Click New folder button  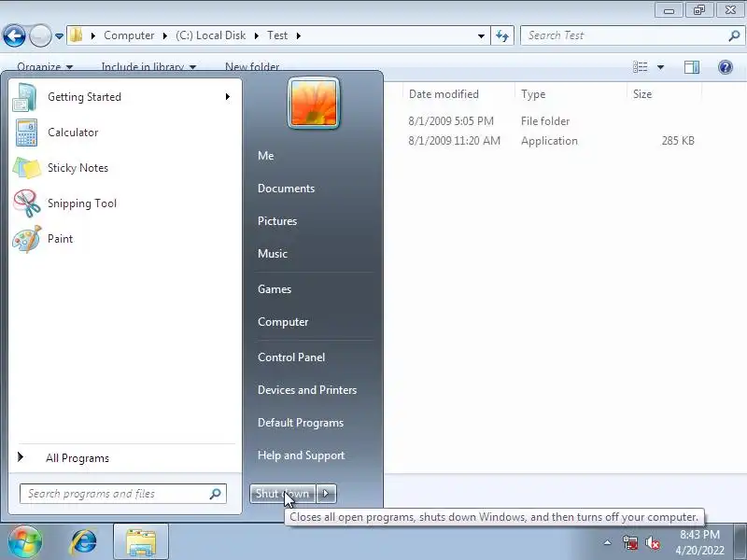tap(252, 67)
